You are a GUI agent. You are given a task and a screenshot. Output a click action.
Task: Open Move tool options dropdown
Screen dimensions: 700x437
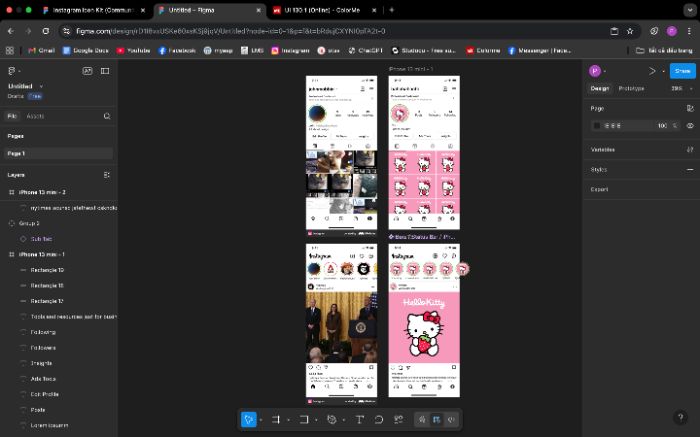click(261, 420)
